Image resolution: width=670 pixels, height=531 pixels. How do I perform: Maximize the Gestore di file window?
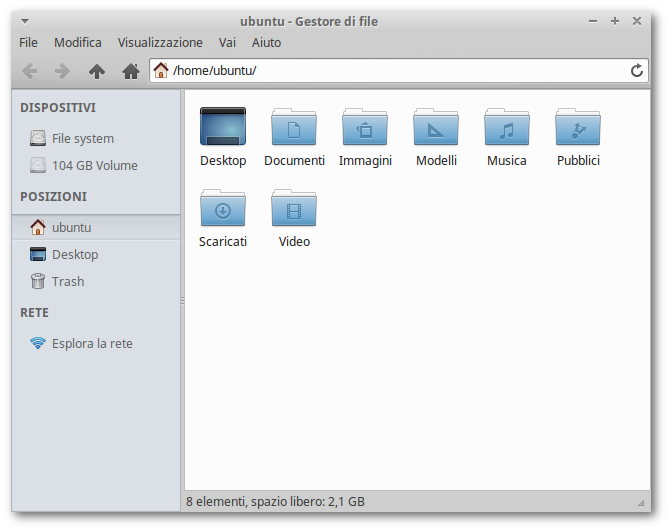click(615, 21)
